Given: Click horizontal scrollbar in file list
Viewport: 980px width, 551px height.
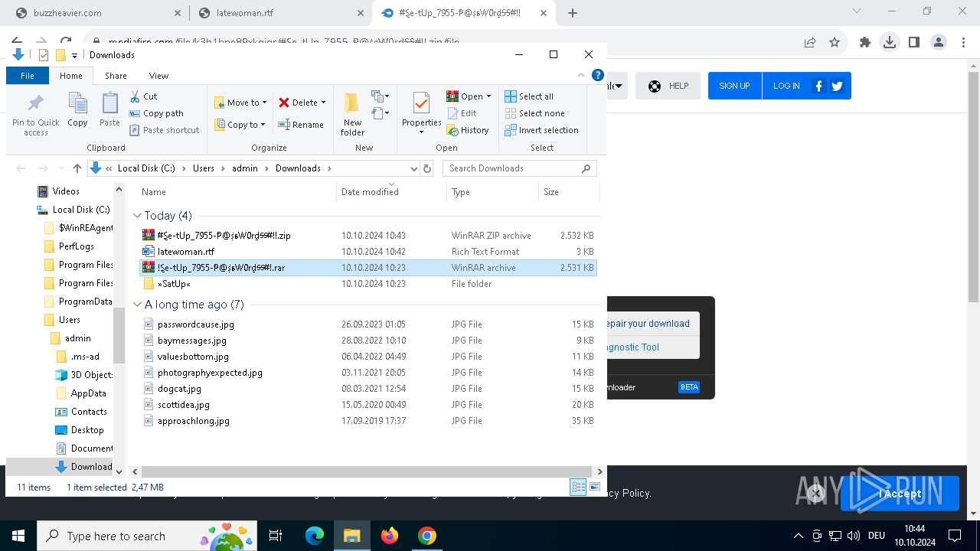Looking at the screenshot, I should [367, 472].
